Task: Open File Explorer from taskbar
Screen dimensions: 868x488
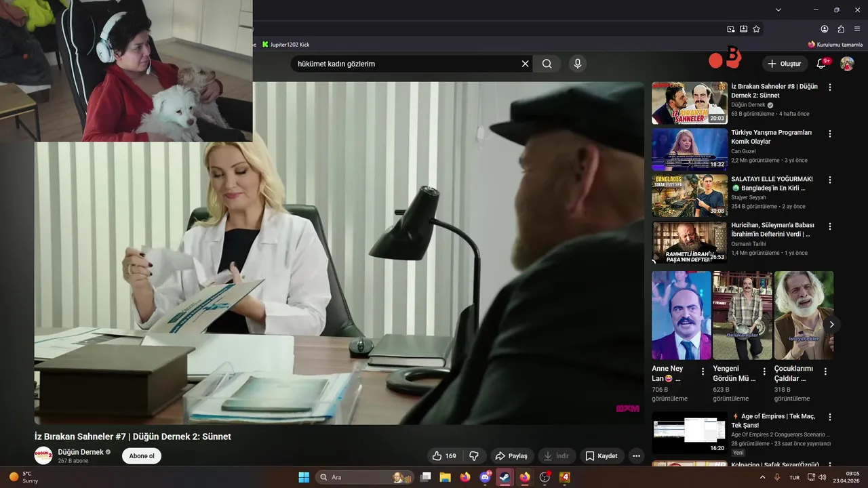Action: (446, 477)
